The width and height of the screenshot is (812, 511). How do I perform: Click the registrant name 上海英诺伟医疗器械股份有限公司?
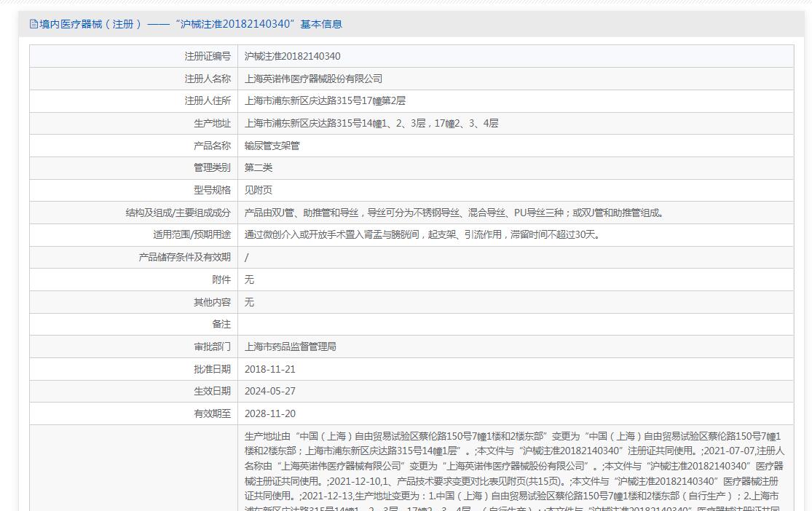coord(313,79)
